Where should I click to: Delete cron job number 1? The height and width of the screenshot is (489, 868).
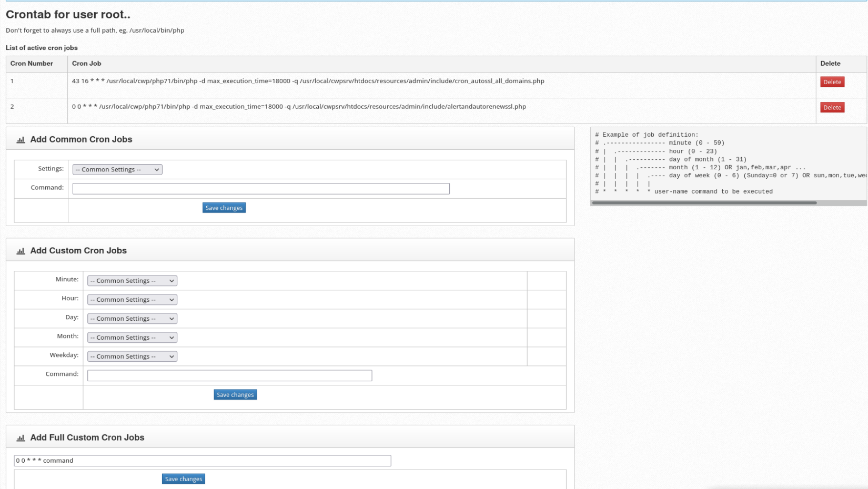pyautogui.click(x=832, y=81)
